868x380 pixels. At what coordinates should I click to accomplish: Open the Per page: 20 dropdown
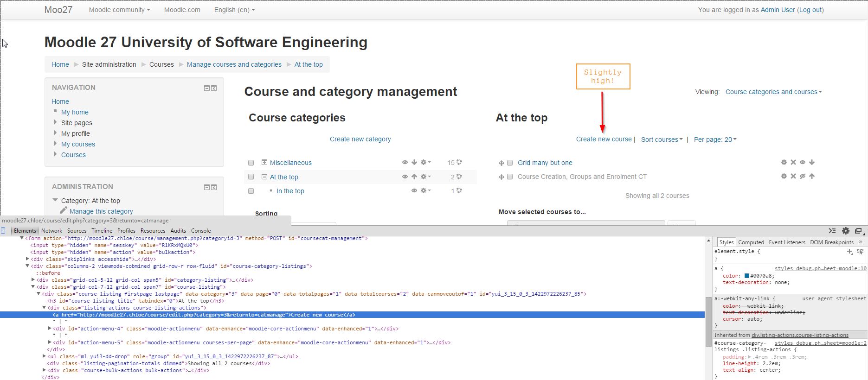click(x=715, y=139)
